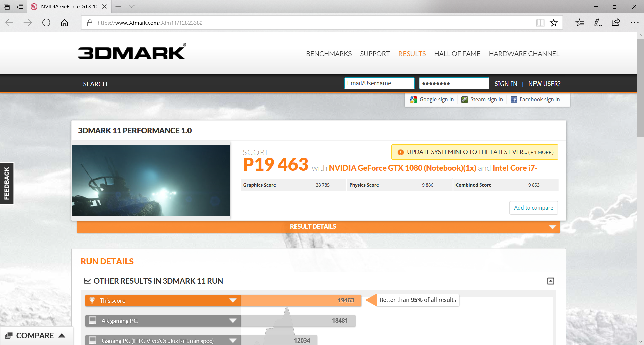
Task: Collapse Other Results section icon
Action: pyautogui.click(x=551, y=281)
